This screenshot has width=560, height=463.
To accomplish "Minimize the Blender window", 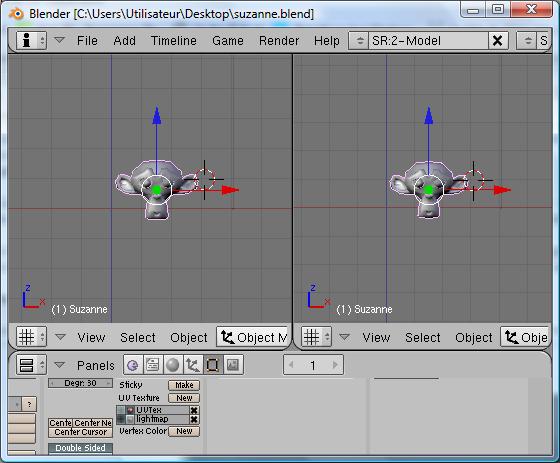I will [473, 9].
